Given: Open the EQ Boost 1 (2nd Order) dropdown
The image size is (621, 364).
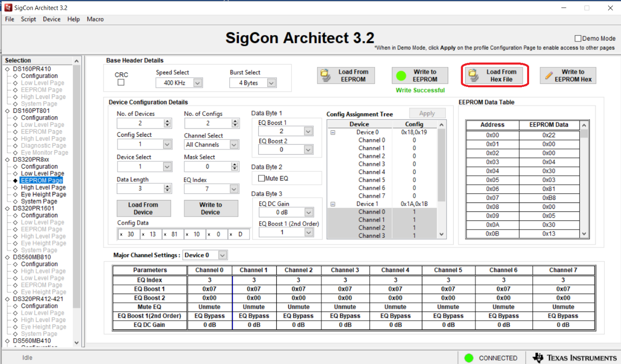Looking at the screenshot, I should coord(309,232).
